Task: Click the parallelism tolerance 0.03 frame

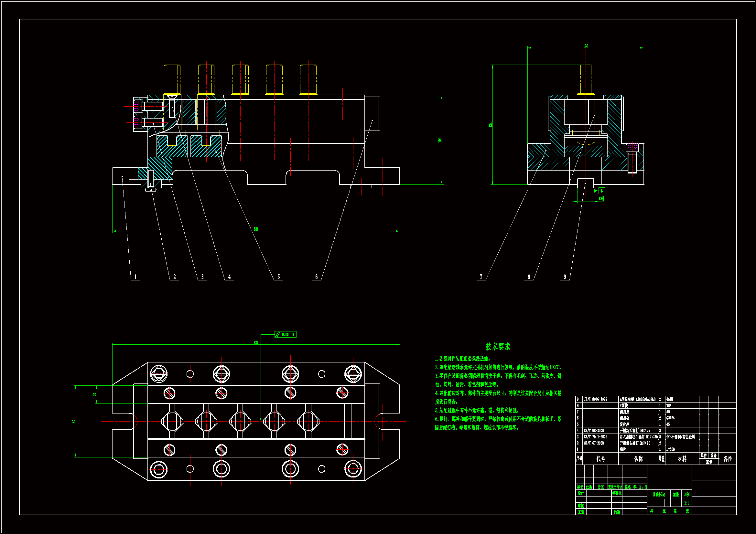Action: [x=285, y=335]
